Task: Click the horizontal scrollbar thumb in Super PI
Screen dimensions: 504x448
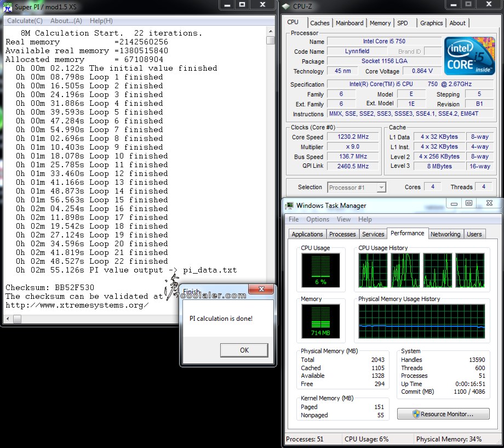Action: (18, 319)
